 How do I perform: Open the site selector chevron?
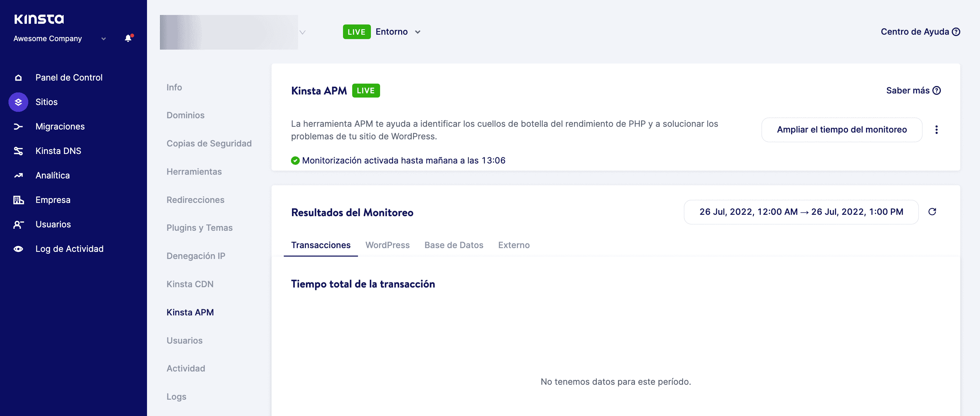click(x=303, y=32)
